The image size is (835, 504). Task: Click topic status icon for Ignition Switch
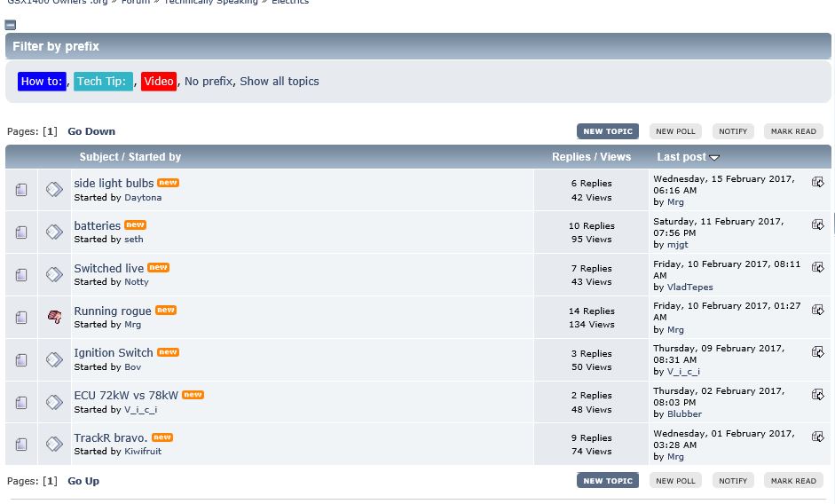click(21, 359)
